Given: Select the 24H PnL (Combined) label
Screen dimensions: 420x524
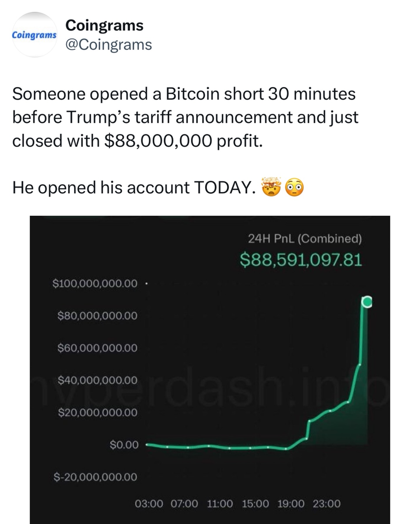Looking at the screenshot, I should tap(305, 239).
